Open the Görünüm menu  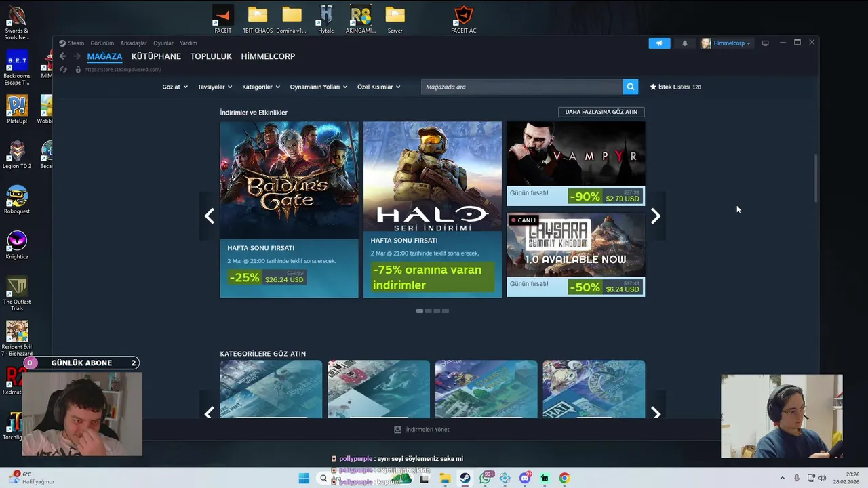pos(102,43)
